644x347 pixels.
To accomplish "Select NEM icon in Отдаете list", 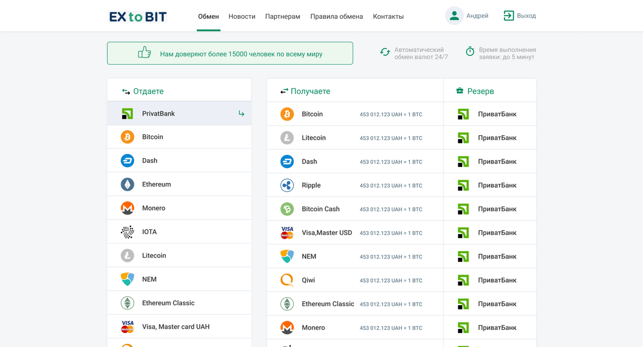I will click(127, 279).
